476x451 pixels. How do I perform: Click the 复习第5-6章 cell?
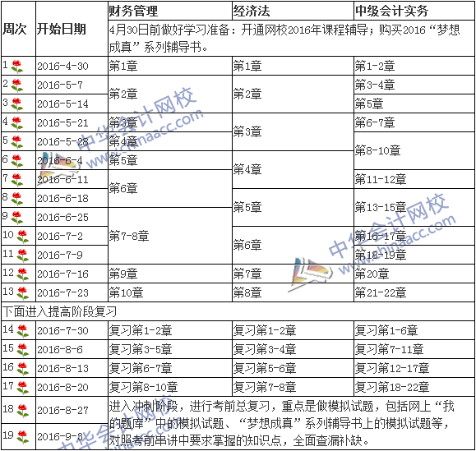(x=293, y=368)
